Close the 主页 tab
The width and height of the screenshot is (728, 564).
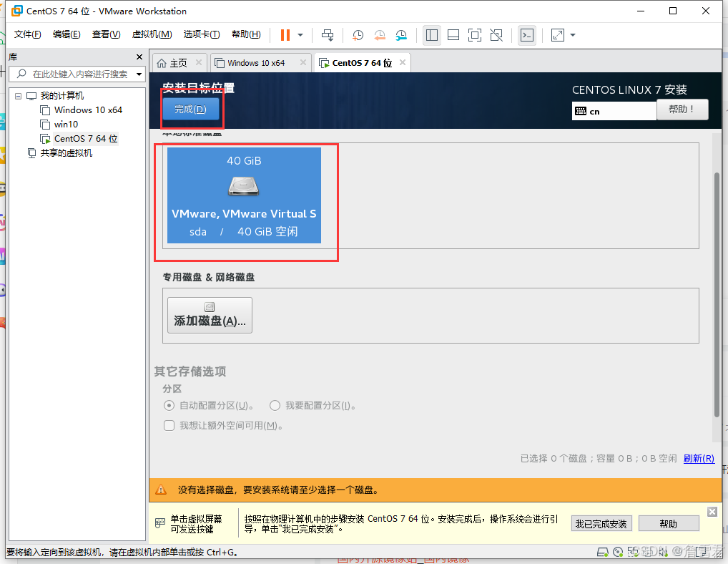pyautogui.click(x=199, y=62)
